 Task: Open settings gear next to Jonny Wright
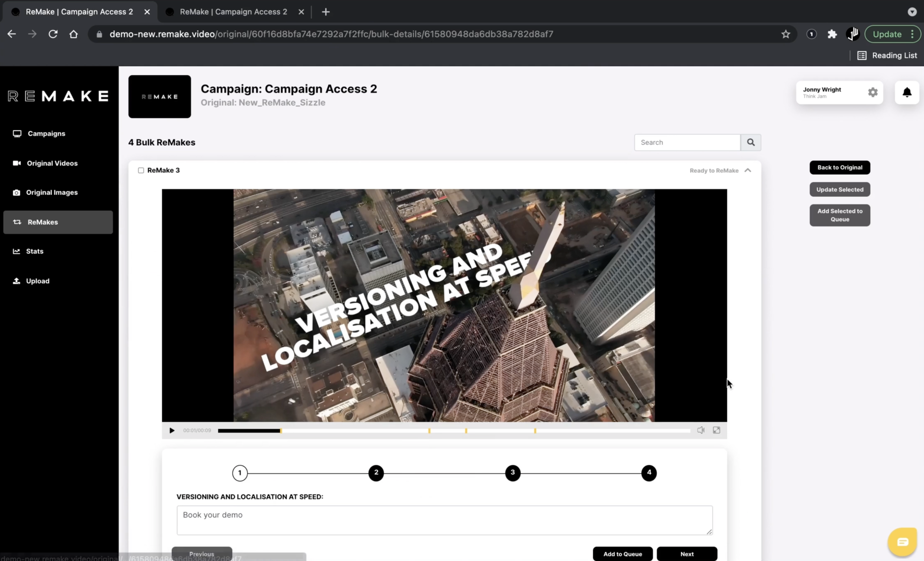point(872,92)
